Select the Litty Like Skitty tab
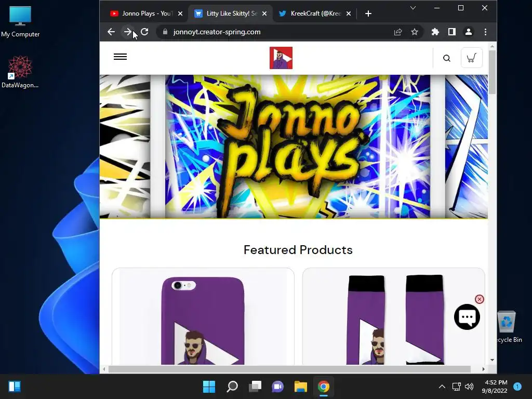The width and height of the screenshot is (532, 399). (x=230, y=14)
